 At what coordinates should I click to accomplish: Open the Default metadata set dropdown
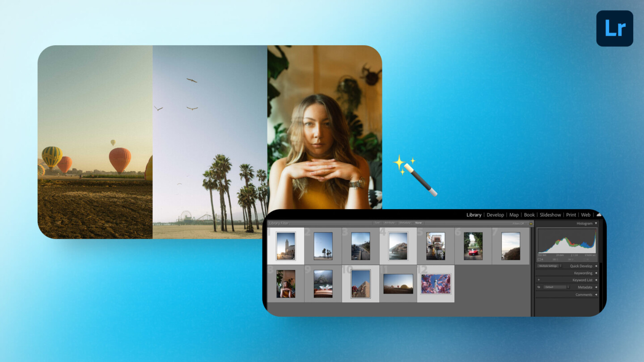557,287
